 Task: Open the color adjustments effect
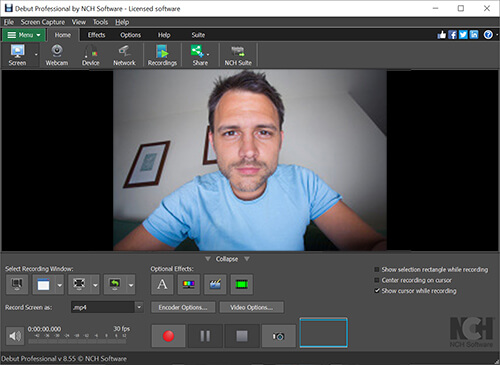[x=189, y=284]
